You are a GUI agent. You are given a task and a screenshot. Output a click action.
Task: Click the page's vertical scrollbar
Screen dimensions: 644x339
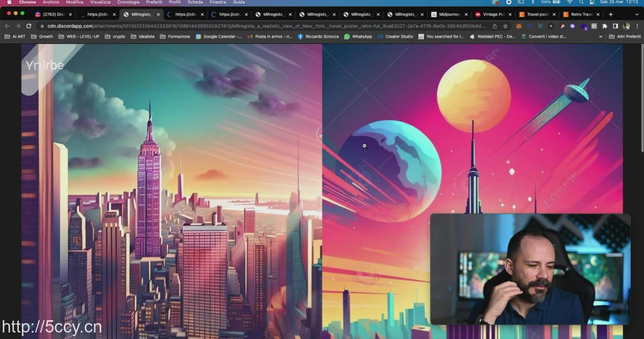(x=642, y=97)
